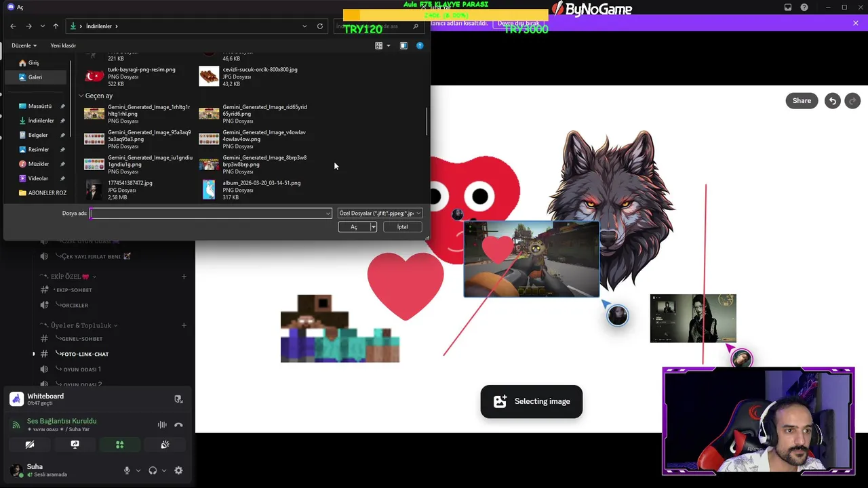Open the Düzenle menu
This screenshot has width=868, height=488.
coord(24,45)
